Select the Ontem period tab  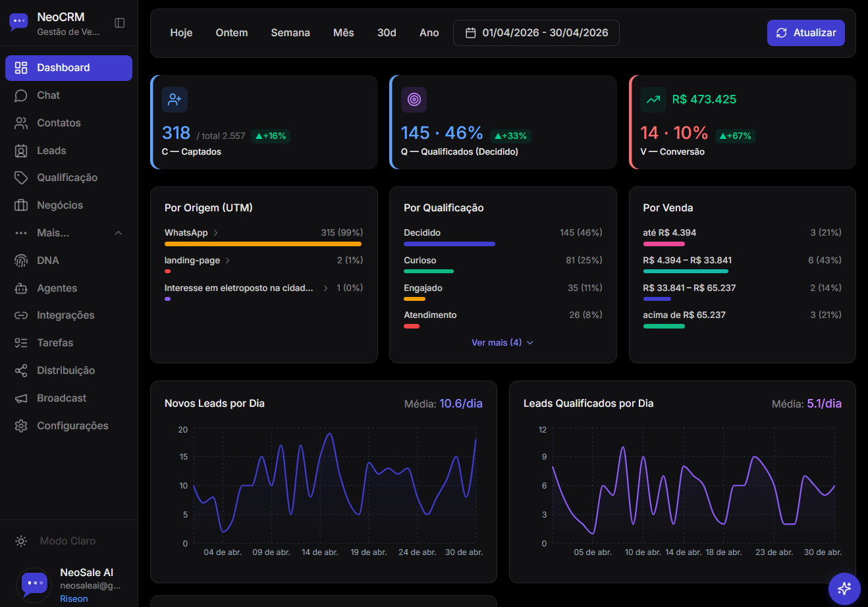click(x=232, y=33)
